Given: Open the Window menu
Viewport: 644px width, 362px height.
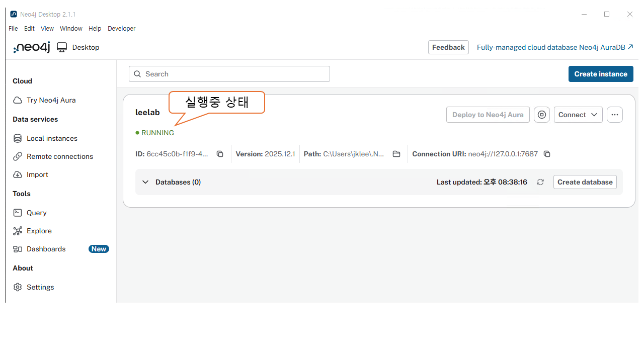Looking at the screenshot, I should coord(71,29).
